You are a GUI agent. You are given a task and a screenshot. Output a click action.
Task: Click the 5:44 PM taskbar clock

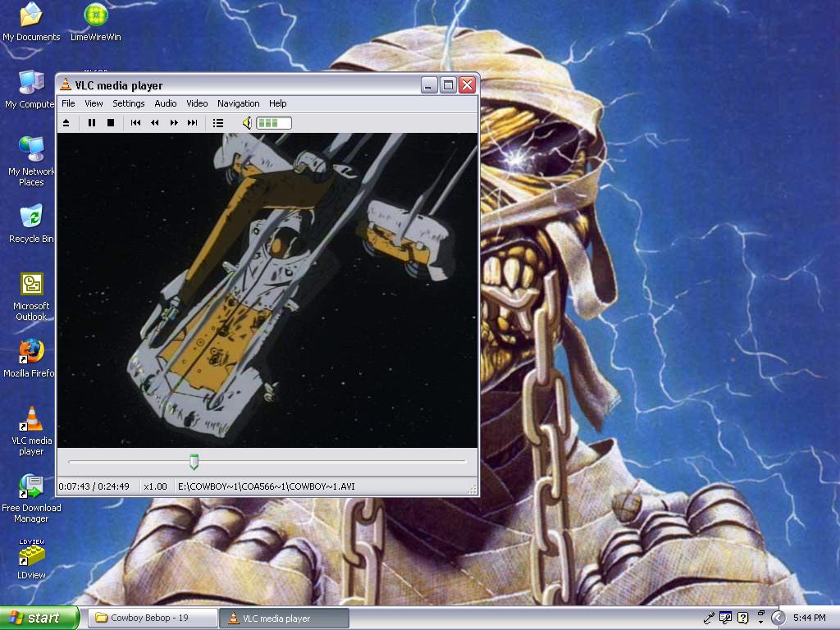(x=810, y=619)
